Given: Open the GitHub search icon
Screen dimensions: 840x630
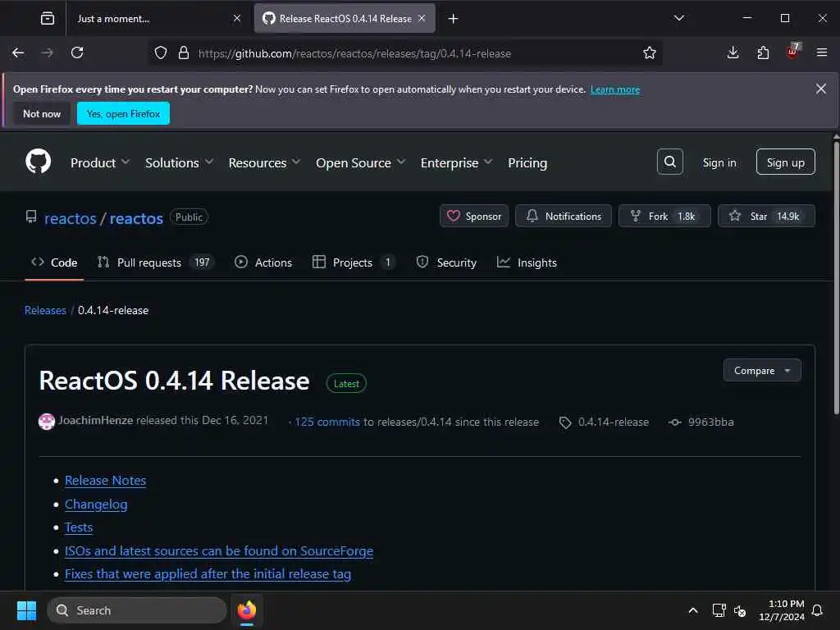Looking at the screenshot, I should 669,162.
